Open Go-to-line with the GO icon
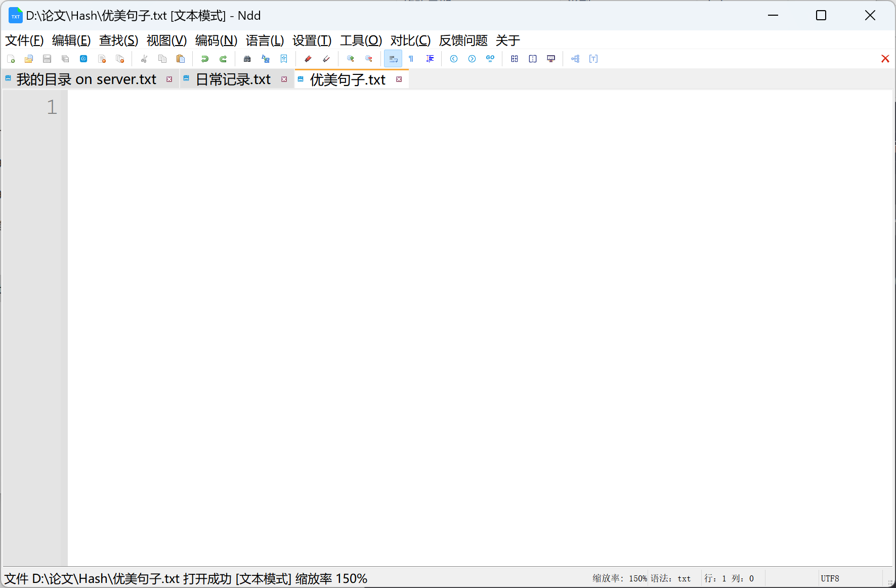896x588 pixels. (x=490, y=59)
